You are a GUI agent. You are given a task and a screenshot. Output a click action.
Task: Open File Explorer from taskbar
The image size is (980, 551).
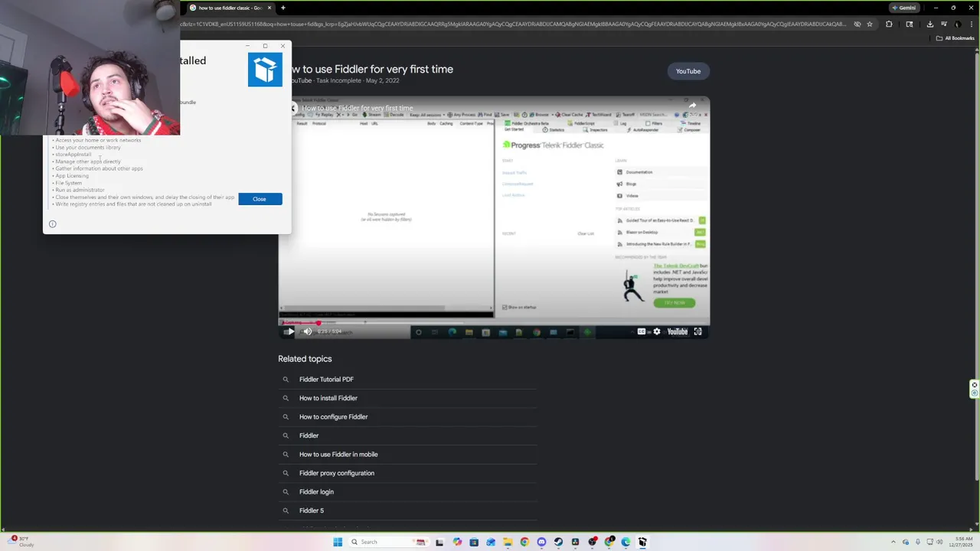point(508,542)
